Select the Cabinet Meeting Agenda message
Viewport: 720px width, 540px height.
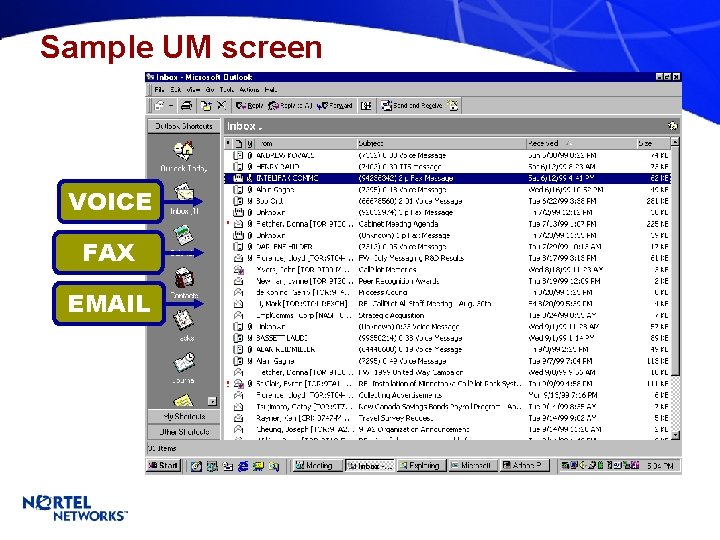(447, 224)
